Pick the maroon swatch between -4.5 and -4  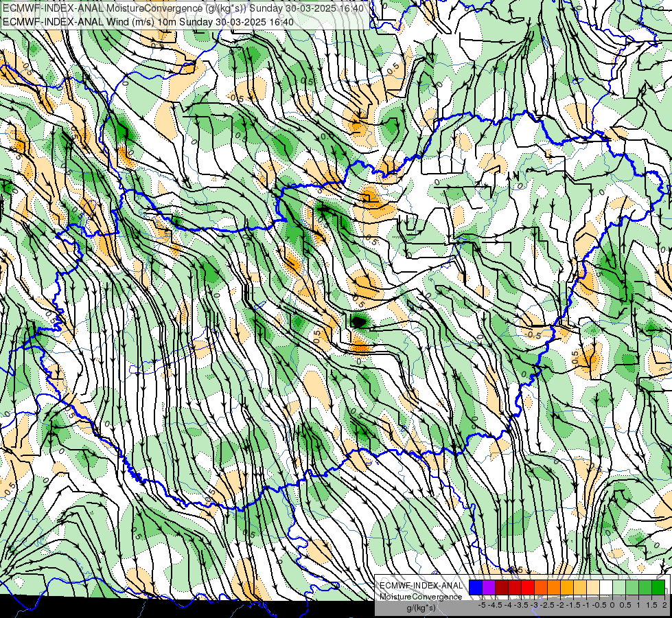point(502,587)
